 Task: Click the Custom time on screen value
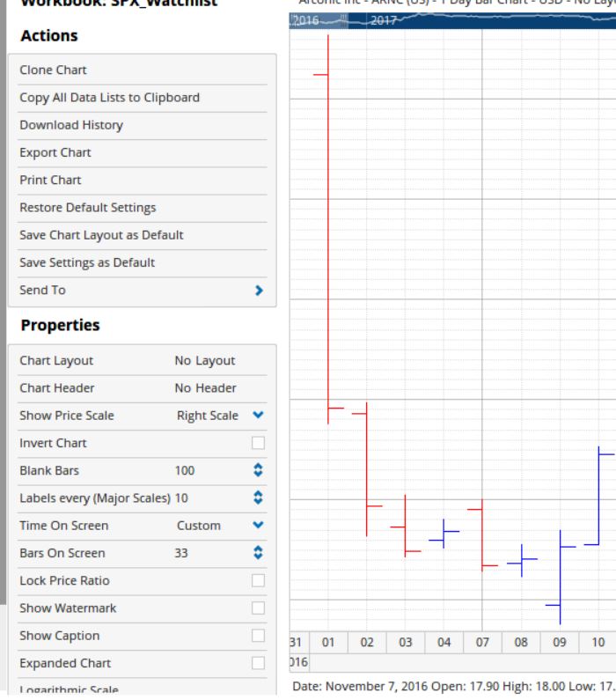[x=199, y=526]
